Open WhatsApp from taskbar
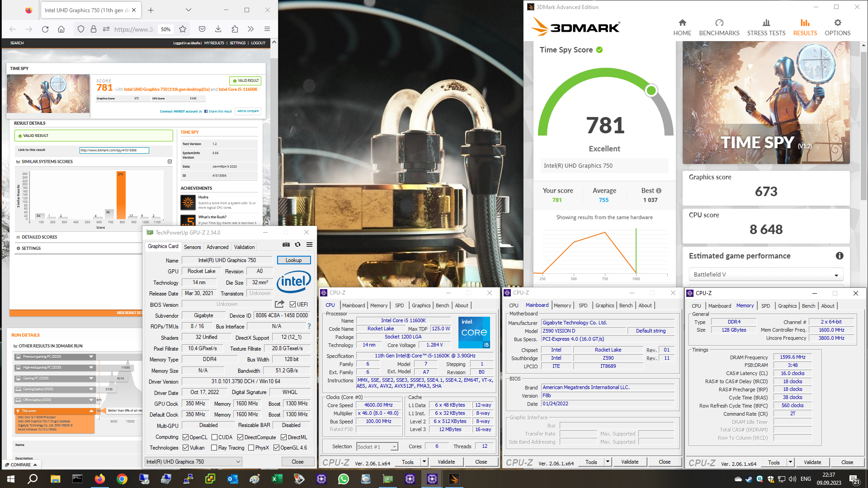This screenshot has height=488, width=868. tap(344, 479)
